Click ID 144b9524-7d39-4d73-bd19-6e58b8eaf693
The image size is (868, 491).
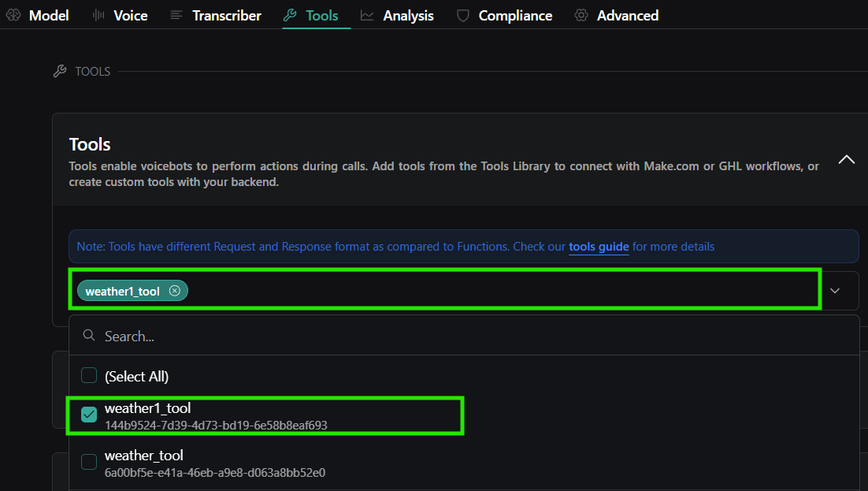coord(216,426)
